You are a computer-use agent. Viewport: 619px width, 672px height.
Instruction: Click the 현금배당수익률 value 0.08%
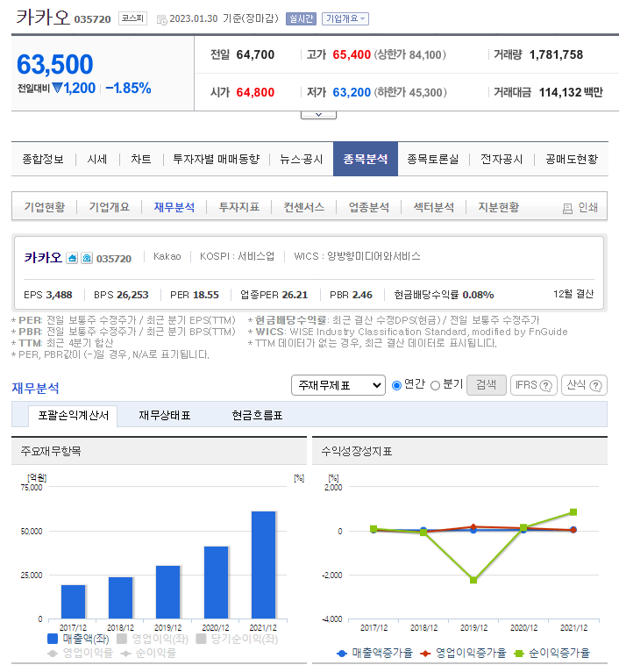pyautogui.click(x=478, y=296)
